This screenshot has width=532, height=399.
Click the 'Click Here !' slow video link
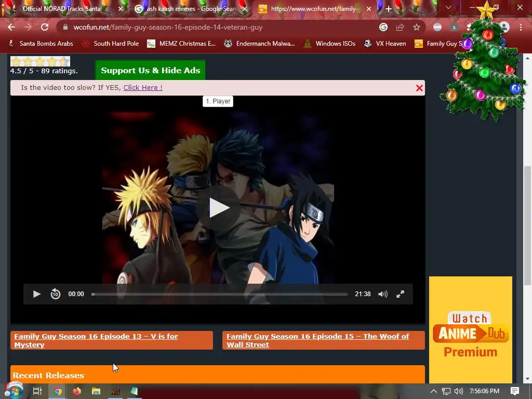143,87
